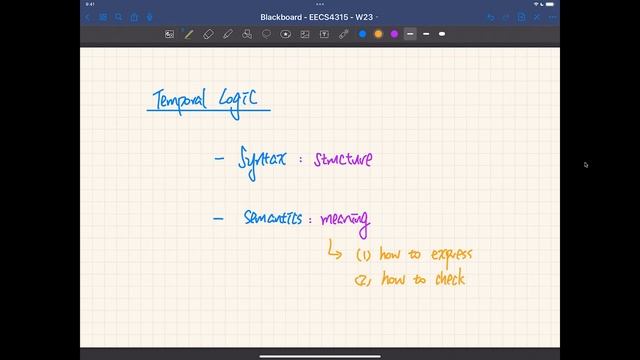
Task: Choose the blue pen color
Action: tap(362, 34)
